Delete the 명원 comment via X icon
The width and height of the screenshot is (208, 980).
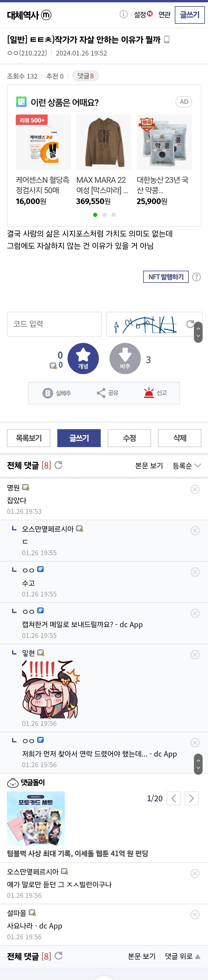point(195,489)
